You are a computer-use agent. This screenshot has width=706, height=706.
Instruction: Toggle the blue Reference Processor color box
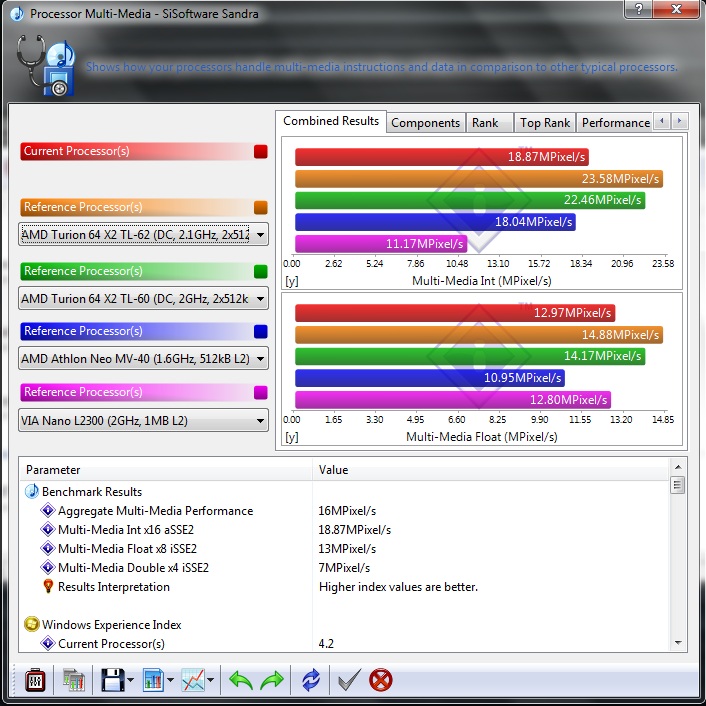point(261,332)
